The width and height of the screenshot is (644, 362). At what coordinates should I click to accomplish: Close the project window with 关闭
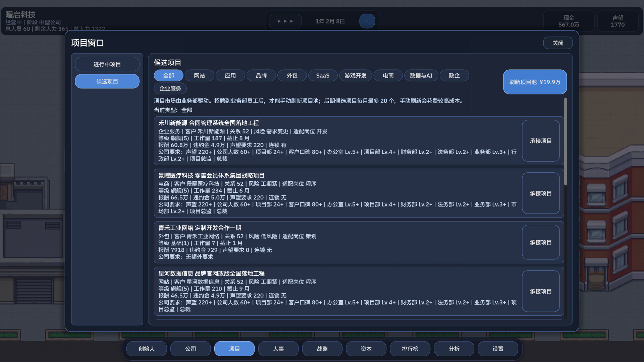tap(557, 43)
